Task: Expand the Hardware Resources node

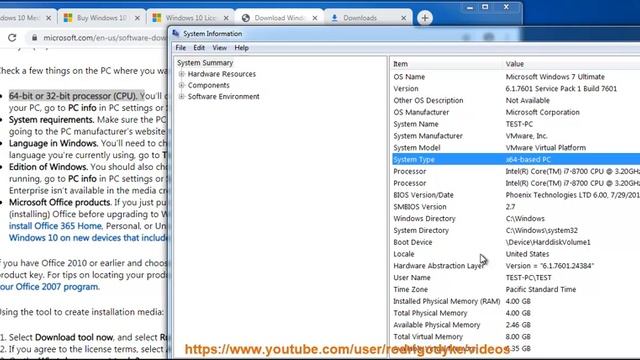Action: (182, 74)
